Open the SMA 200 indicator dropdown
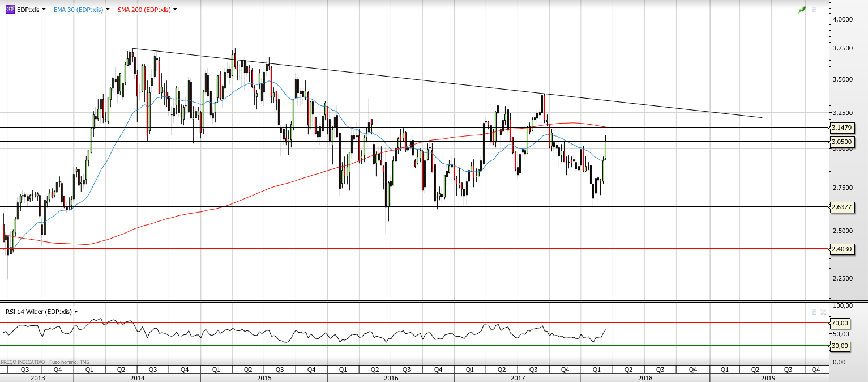This screenshot has height=382, width=868. pos(175,10)
